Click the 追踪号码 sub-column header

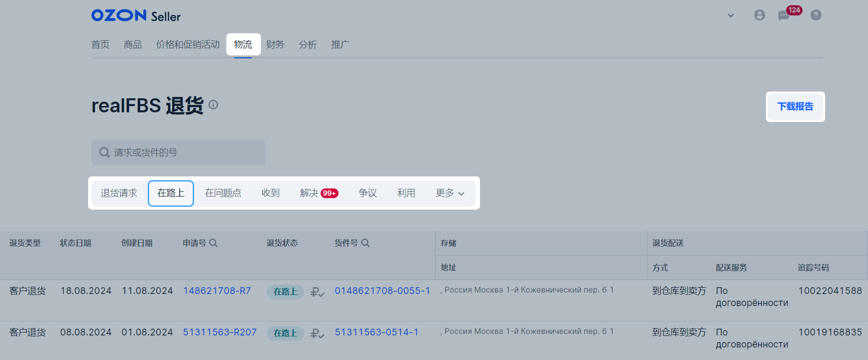click(813, 268)
